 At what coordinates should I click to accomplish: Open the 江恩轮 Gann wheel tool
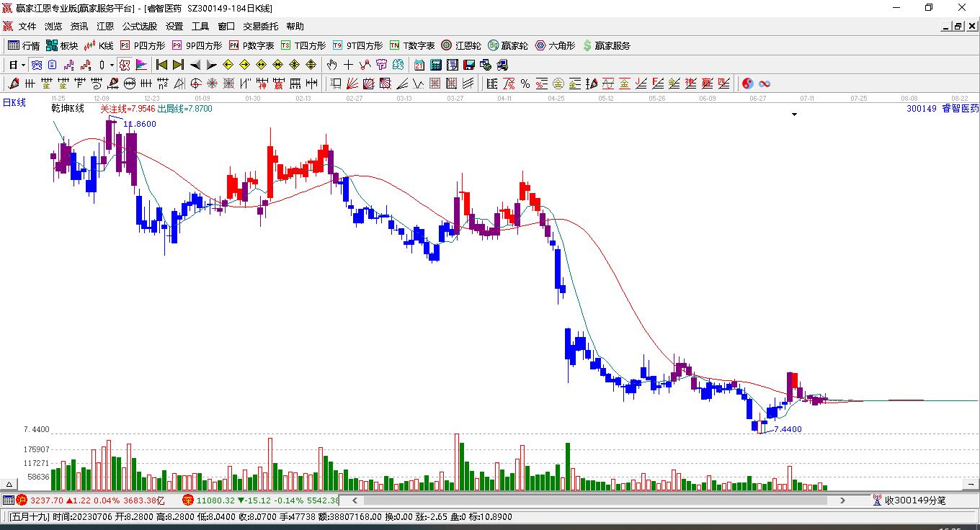pyautogui.click(x=461, y=45)
